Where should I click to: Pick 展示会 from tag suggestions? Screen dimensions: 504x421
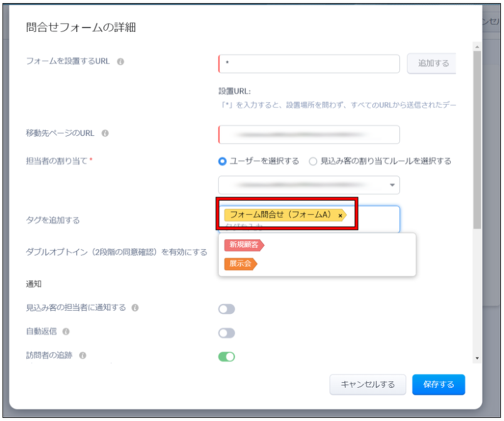coord(241,264)
